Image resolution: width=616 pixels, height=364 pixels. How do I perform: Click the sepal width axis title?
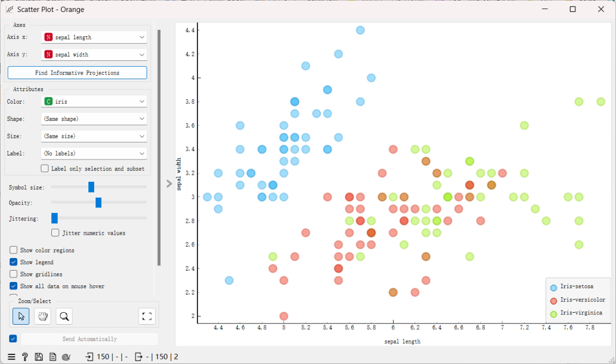[x=179, y=174]
